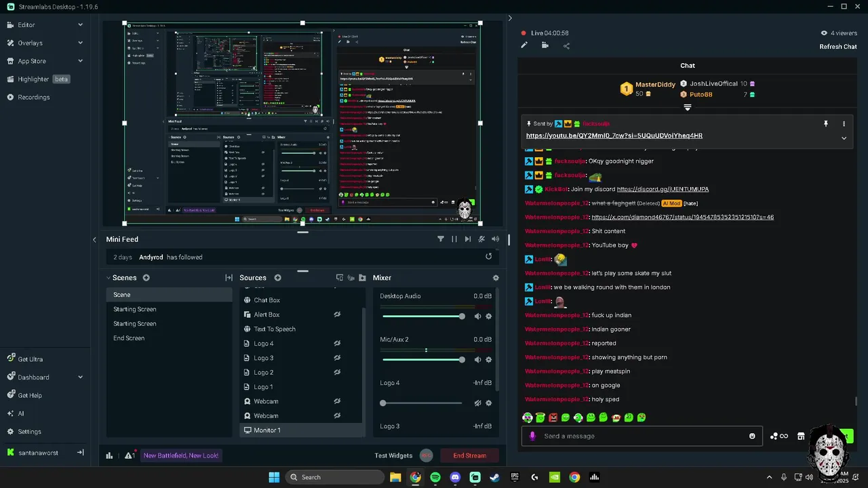Click New Battlefield, New Look! banner
868x488 pixels.
coord(181,455)
